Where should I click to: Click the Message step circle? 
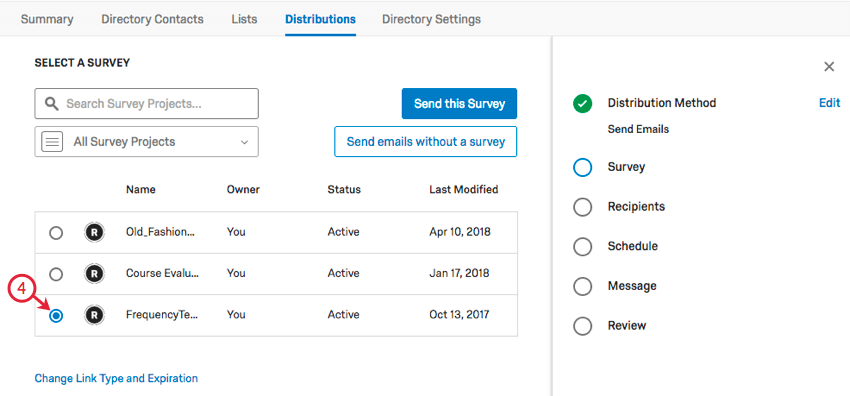[x=582, y=286]
